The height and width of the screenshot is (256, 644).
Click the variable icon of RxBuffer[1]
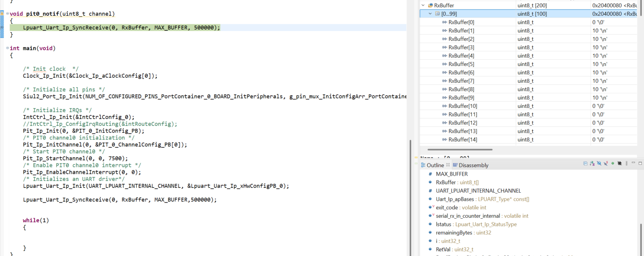[444, 31]
